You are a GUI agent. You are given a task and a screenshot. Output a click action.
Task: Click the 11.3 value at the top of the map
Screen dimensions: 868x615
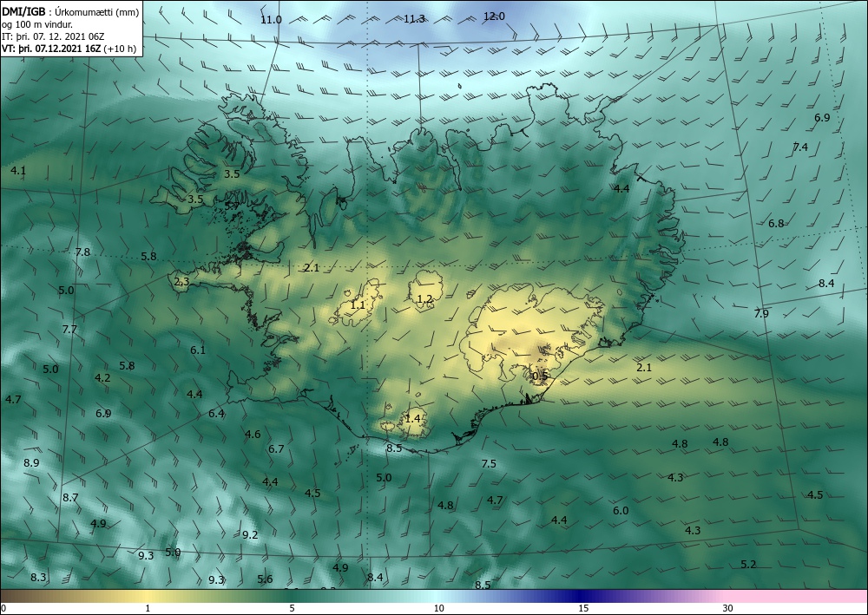[414, 19]
